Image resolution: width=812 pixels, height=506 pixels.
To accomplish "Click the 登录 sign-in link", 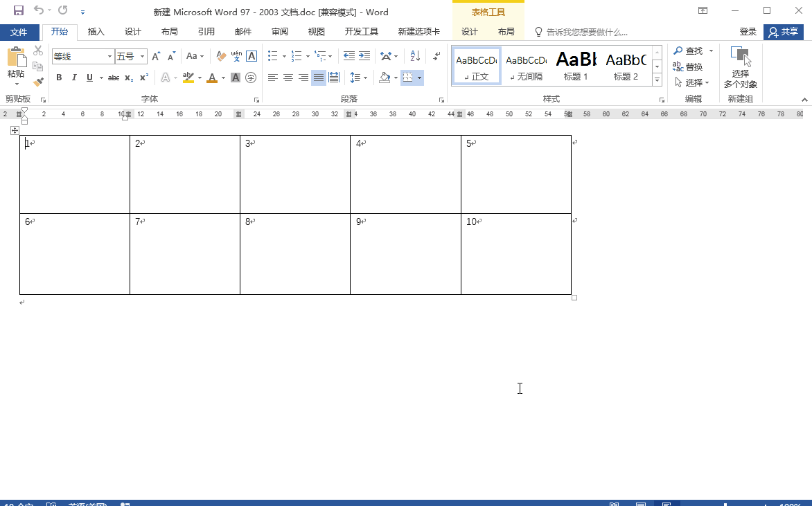I will tap(748, 32).
